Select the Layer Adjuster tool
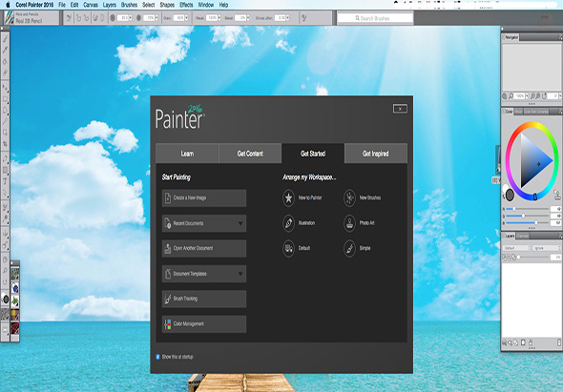This screenshot has width=563, height=392. coord(6,88)
